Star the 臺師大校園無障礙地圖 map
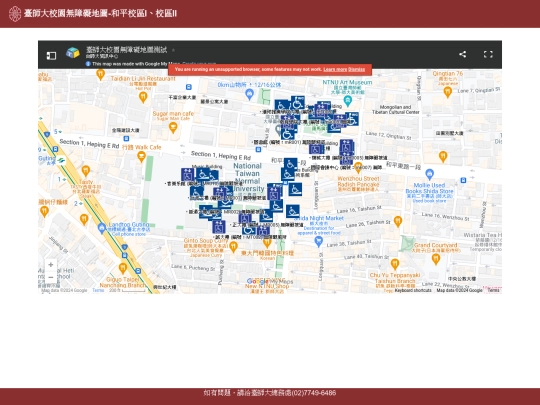Image resolution: width=540 pixels, height=405 pixels. (173, 50)
